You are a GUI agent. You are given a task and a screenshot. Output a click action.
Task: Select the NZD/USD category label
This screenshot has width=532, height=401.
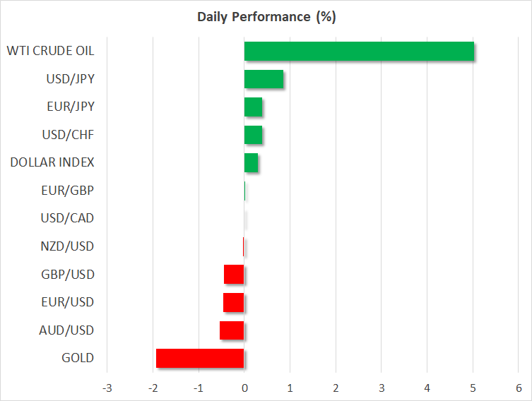[67, 246]
